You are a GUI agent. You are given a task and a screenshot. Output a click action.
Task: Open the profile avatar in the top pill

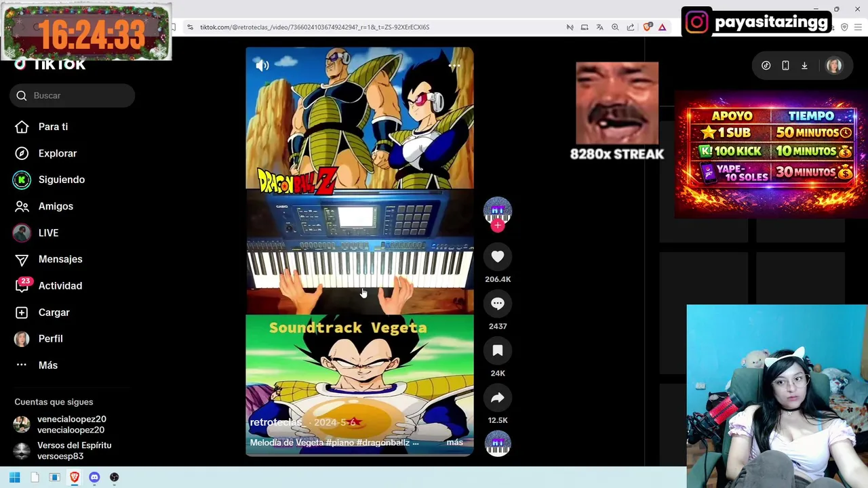pos(834,66)
